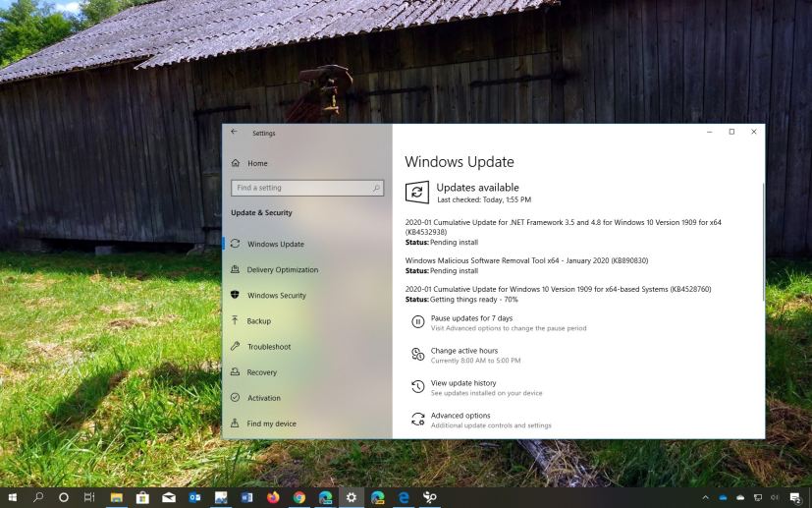Click the Last checked: Today, 1:55 PM text
Viewport: 812px width, 508px height.
[484, 199]
